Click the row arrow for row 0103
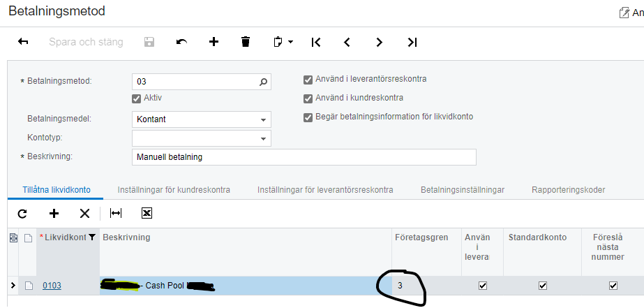Image resolution: width=644 pixels, height=308 pixels. (x=13, y=285)
